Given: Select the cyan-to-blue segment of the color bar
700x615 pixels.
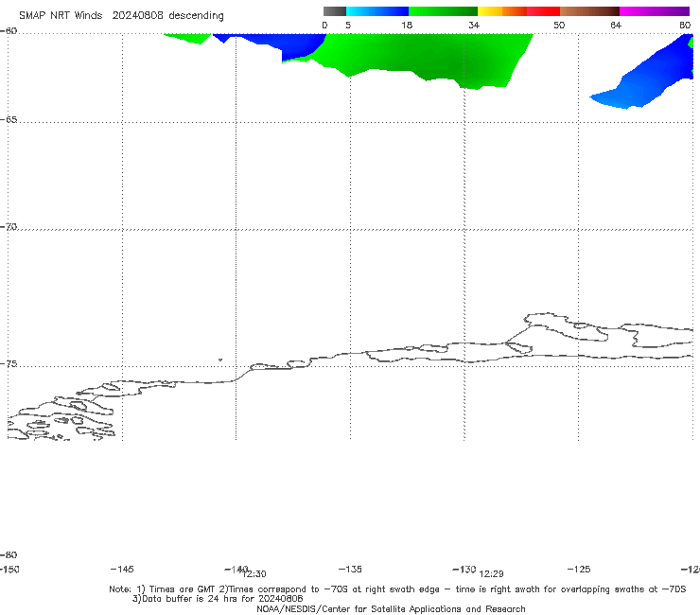Looking at the screenshot, I should click(x=377, y=11).
